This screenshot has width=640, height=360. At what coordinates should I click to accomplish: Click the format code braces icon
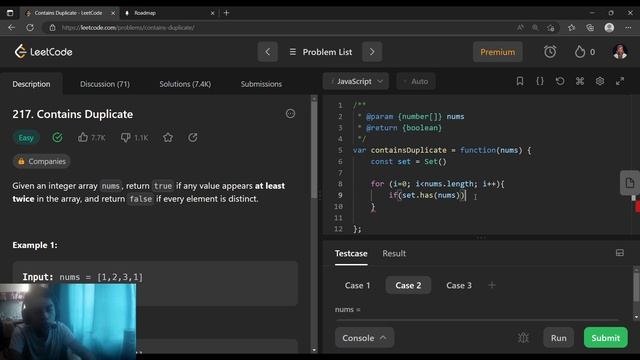pos(540,81)
